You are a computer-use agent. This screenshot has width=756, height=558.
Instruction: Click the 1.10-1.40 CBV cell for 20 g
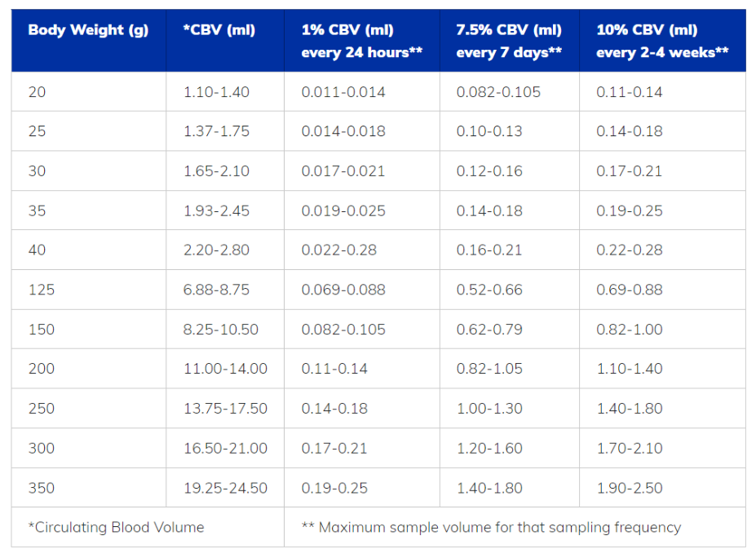click(216, 92)
